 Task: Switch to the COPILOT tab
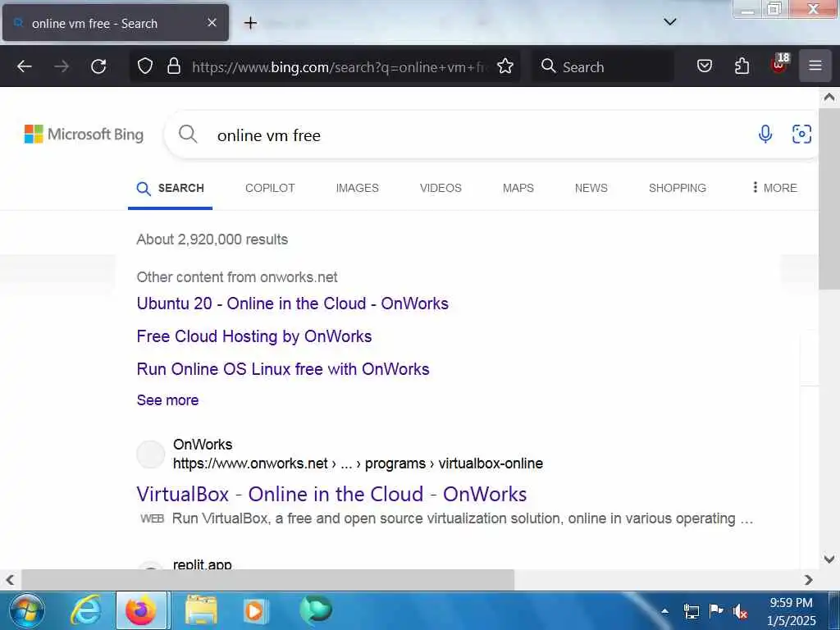coord(270,188)
